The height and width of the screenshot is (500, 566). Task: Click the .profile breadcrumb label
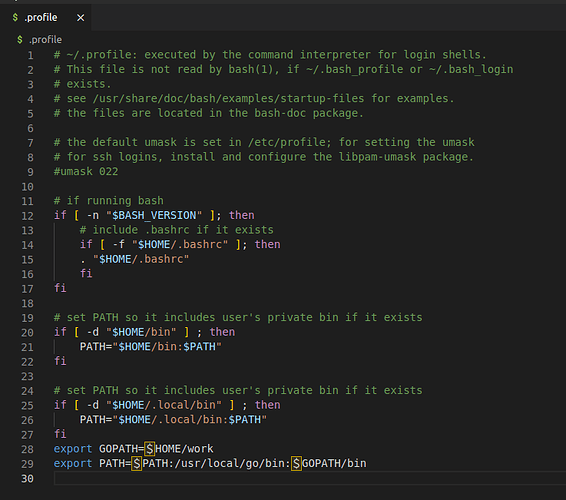point(45,39)
